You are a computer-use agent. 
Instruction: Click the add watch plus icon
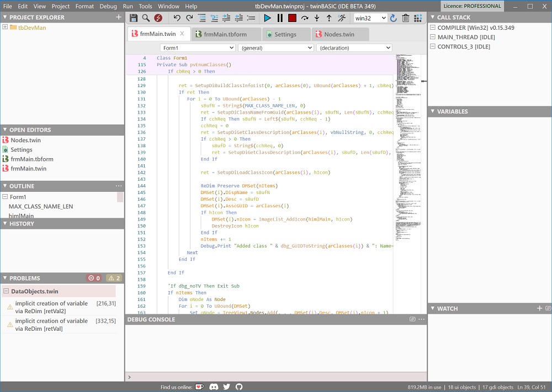tap(539, 308)
